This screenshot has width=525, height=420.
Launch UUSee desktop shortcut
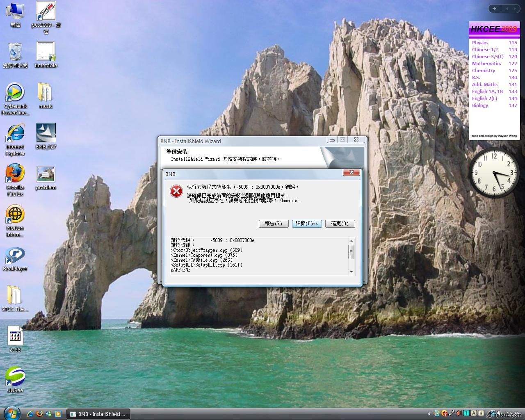tap(15, 380)
